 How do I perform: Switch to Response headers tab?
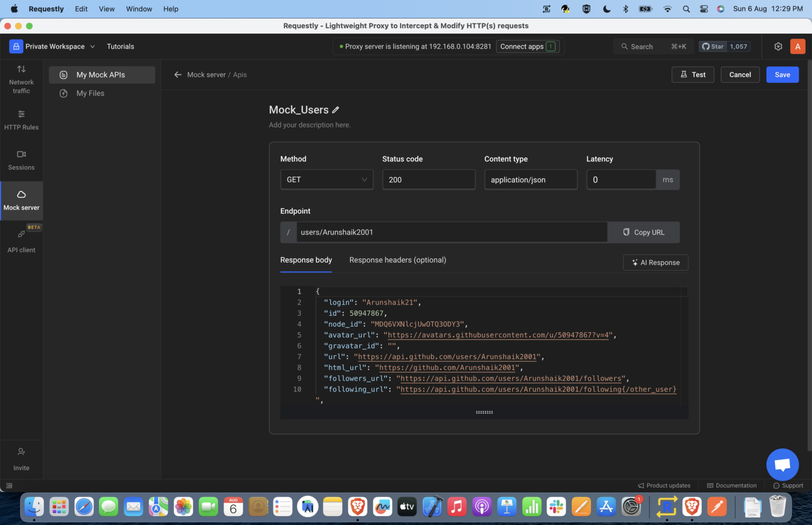click(x=398, y=260)
